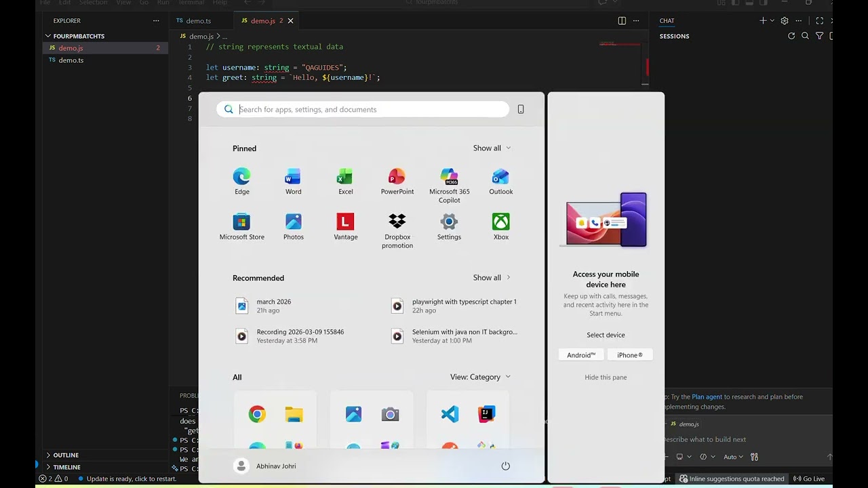Open the new chat dropdown arrow
Screen dimensions: 868x488
772,21
